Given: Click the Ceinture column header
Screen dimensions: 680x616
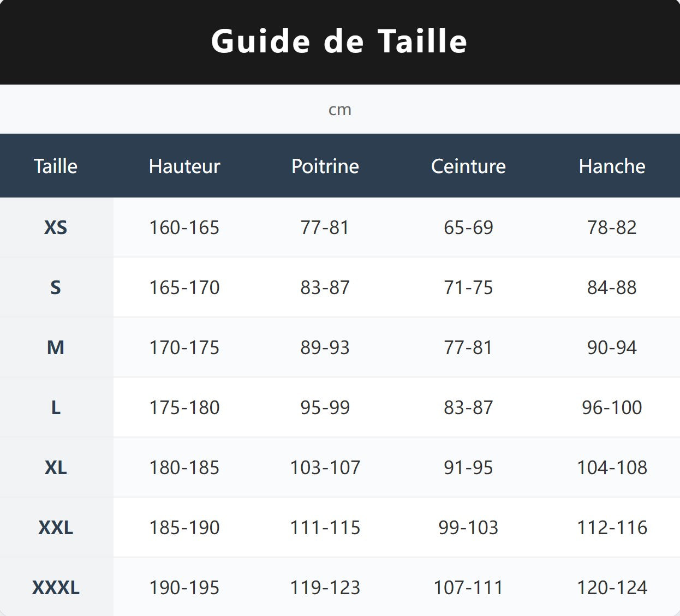Looking at the screenshot, I should point(468,166).
